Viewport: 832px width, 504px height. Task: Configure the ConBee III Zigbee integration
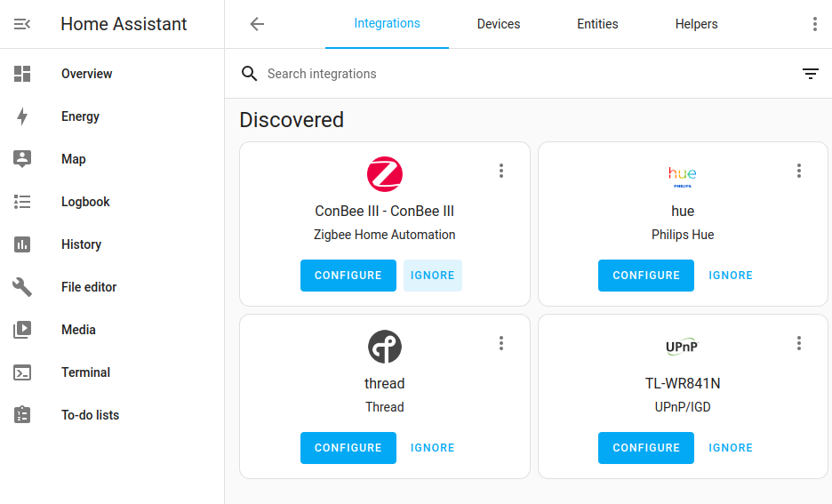[348, 276]
